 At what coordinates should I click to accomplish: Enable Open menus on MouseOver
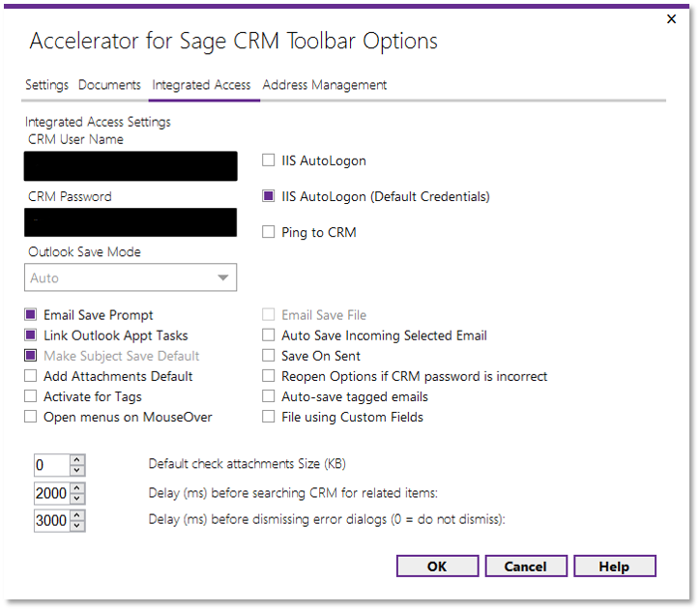[30, 417]
